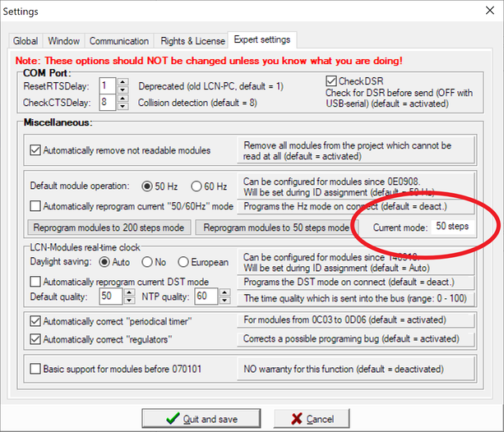The image size is (504, 432).
Task: Set Daylight saving to European
Action: (x=184, y=263)
